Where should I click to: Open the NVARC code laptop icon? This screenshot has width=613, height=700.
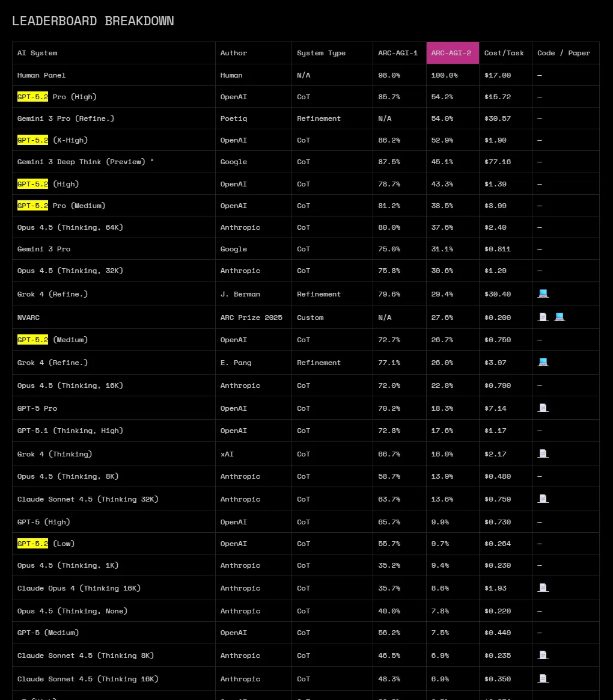click(560, 317)
